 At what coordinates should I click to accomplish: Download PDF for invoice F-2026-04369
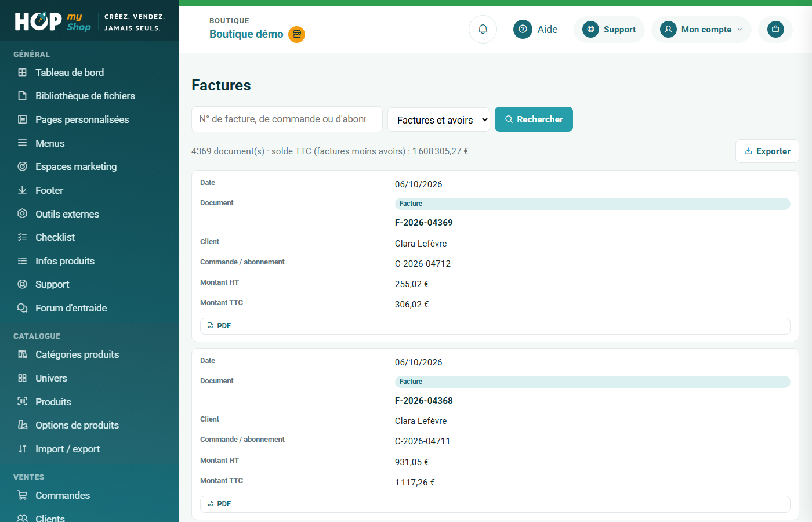(495, 326)
